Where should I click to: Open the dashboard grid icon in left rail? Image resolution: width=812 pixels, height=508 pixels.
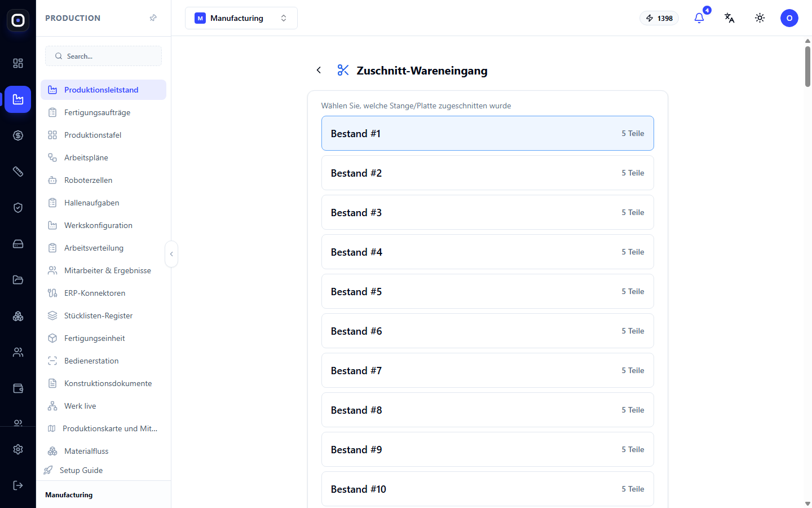pos(18,63)
